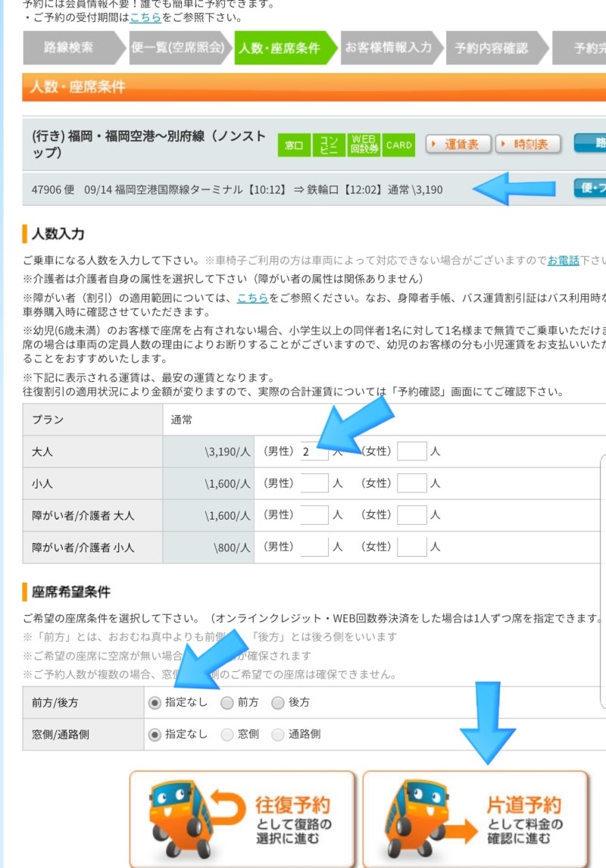Screen dimensions: 606x868
Task: Click 障がい者/介護者 小人 女性 count field
Action: click(x=412, y=547)
